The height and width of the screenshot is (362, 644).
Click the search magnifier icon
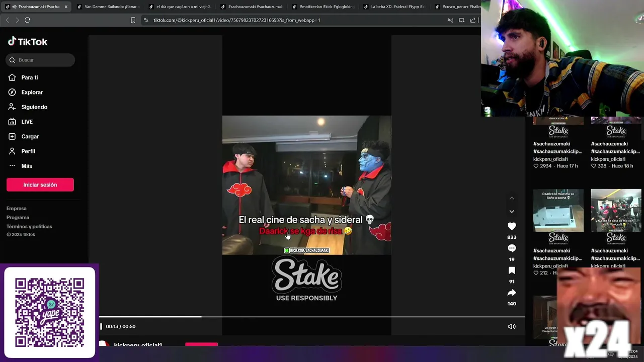(x=13, y=60)
